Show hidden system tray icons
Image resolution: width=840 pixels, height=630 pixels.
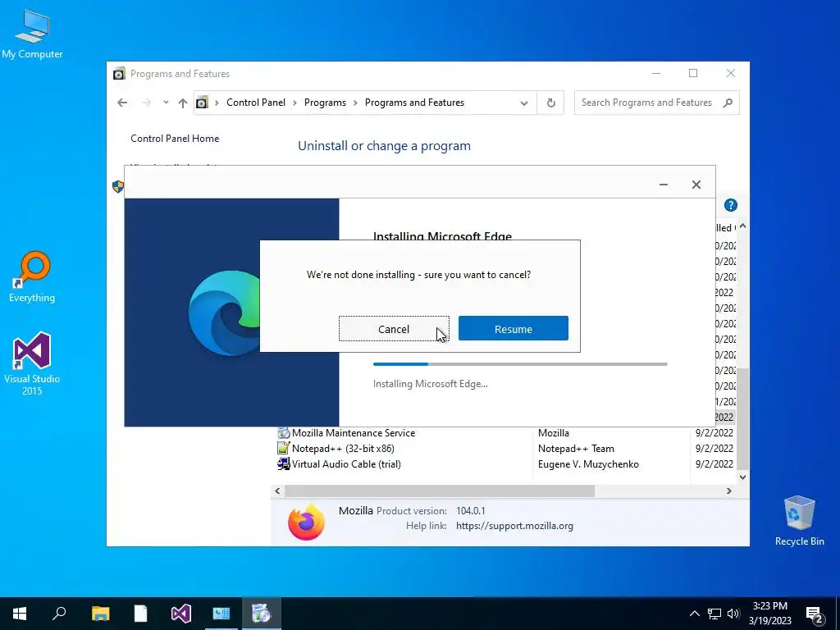(694, 614)
